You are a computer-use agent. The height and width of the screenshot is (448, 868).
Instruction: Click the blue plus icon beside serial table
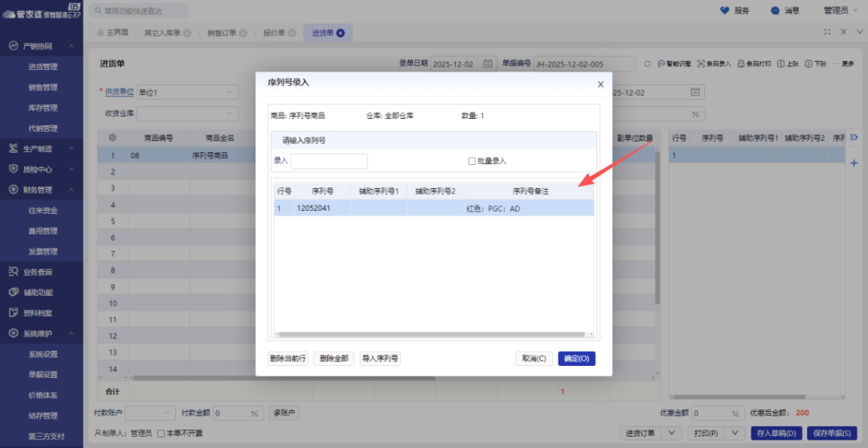(854, 163)
